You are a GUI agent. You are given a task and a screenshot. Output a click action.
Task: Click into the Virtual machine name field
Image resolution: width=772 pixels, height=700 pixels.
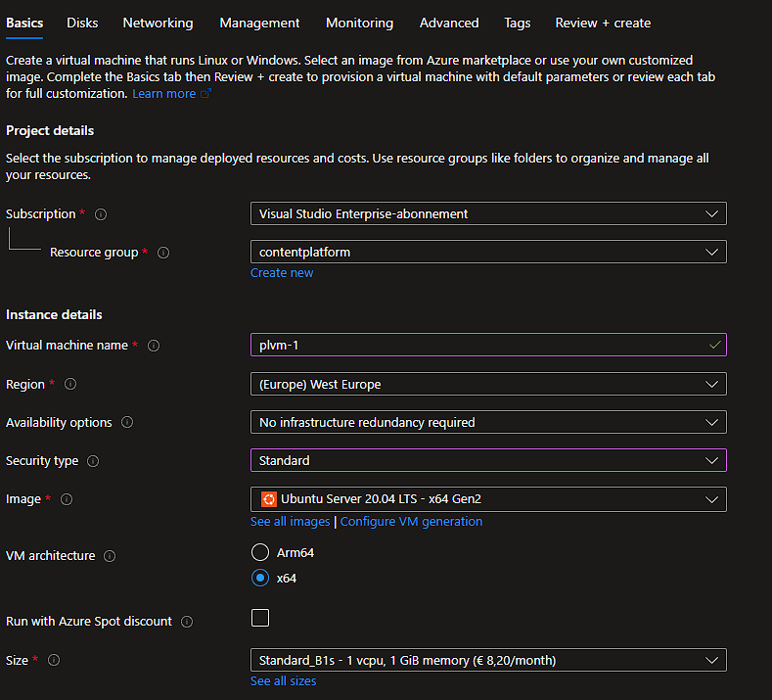point(488,345)
